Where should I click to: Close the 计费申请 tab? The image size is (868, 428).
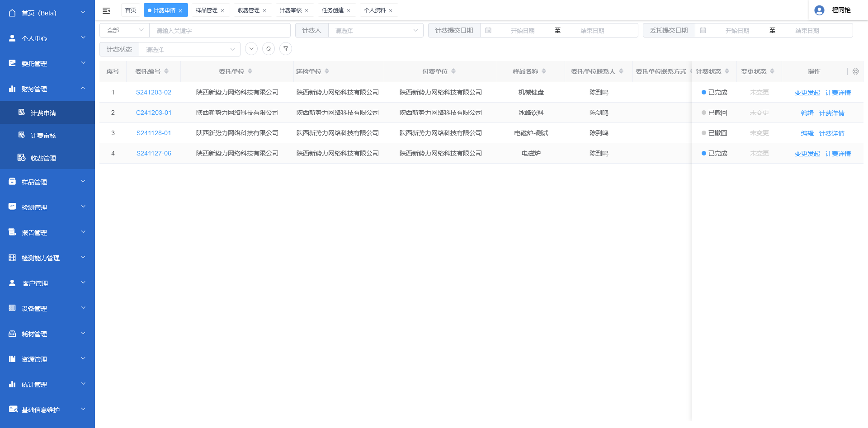pyautogui.click(x=180, y=11)
